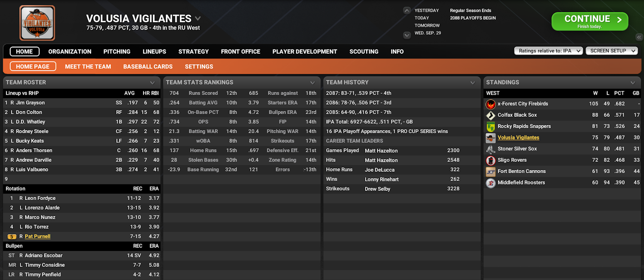
Task: Open the Home menu
Action: pos(25,51)
